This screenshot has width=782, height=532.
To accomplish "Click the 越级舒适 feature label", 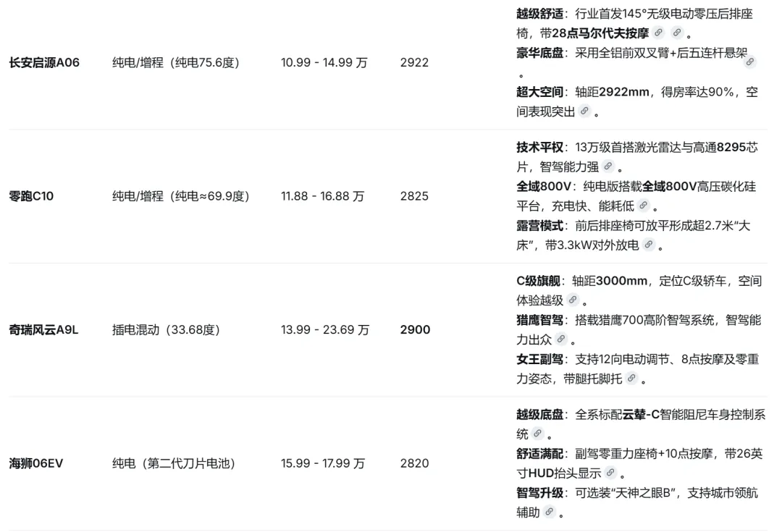I will [x=539, y=14].
